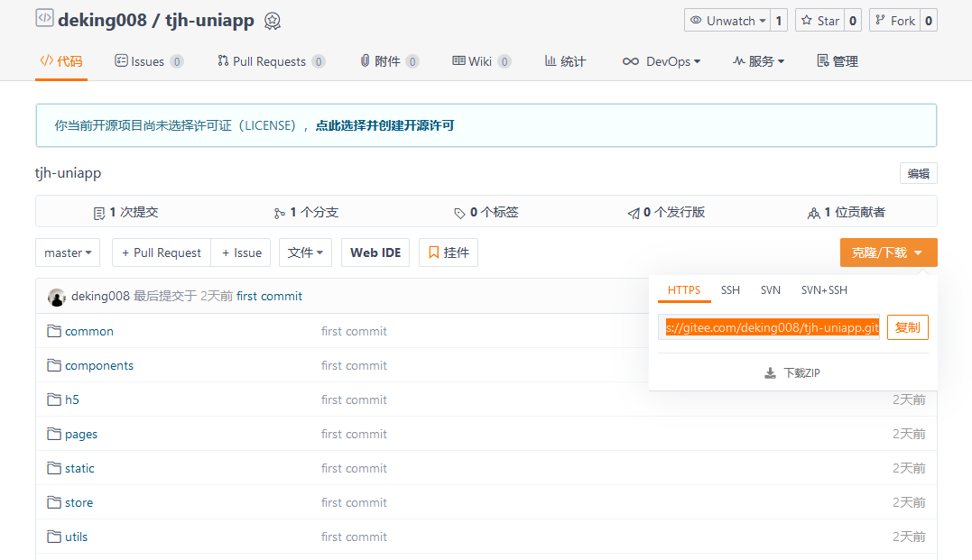Click the Unwatch button
The height and width of the screenshot is (560, 972).
(x=727, y=21)
